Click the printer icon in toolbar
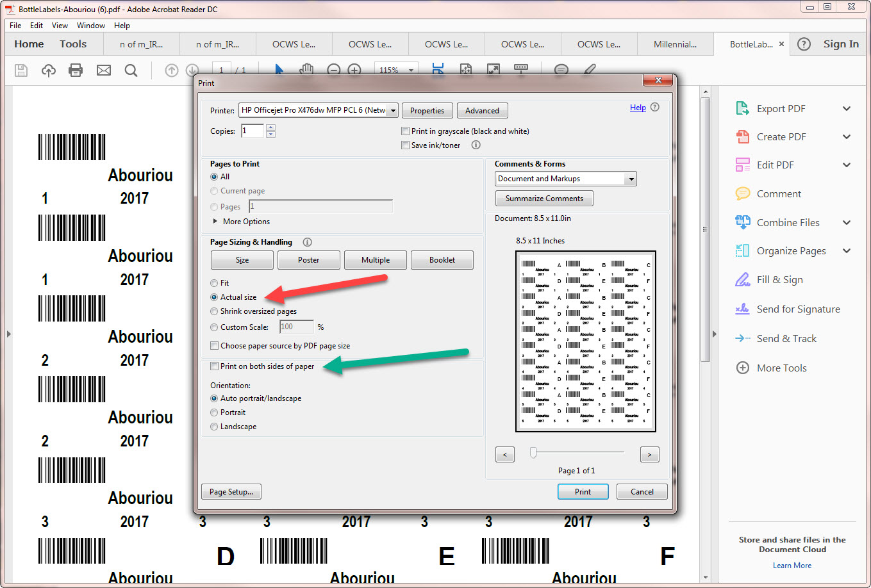This screenshot has width=871, height=588. 76,70
